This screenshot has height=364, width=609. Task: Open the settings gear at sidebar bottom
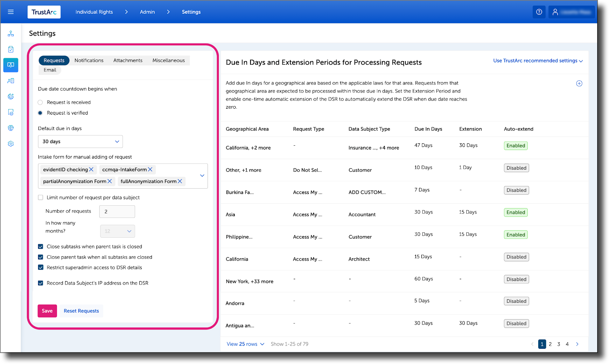click(x=11, y=143)
